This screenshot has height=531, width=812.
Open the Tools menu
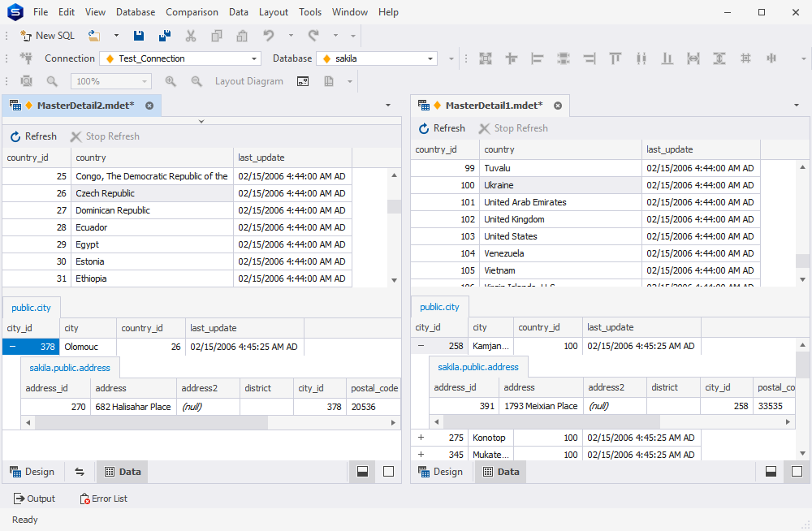click(x=310, y=12)
